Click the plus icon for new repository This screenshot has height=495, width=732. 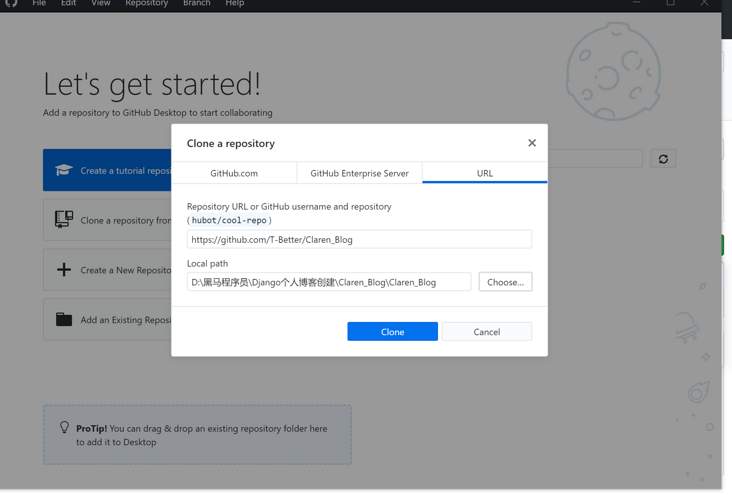pos(64,269)
